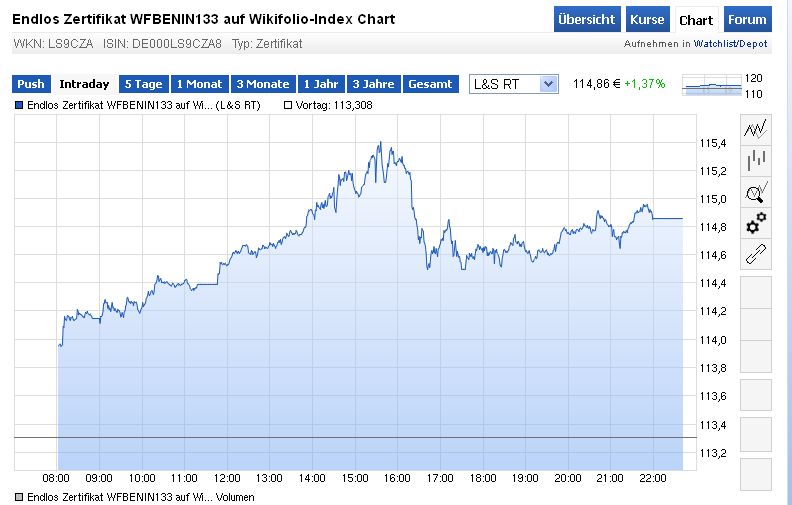
Task: Show the 3 Monate chart range
Action: (x=263, y=85)
